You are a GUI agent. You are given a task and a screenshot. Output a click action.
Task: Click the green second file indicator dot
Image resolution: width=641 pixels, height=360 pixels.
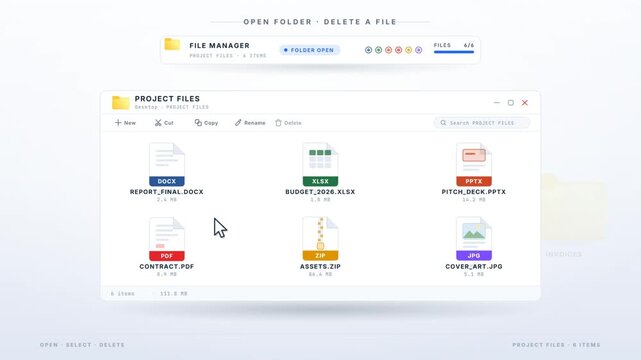pyautogui.click(x=379, y=50)
